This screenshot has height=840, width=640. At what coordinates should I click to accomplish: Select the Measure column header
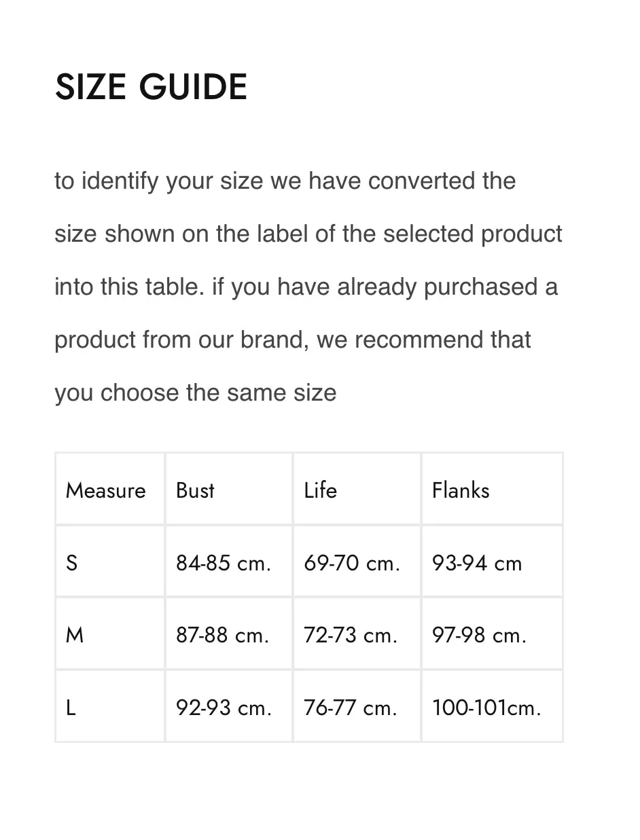pyautogui.click(x=110, y=489)
